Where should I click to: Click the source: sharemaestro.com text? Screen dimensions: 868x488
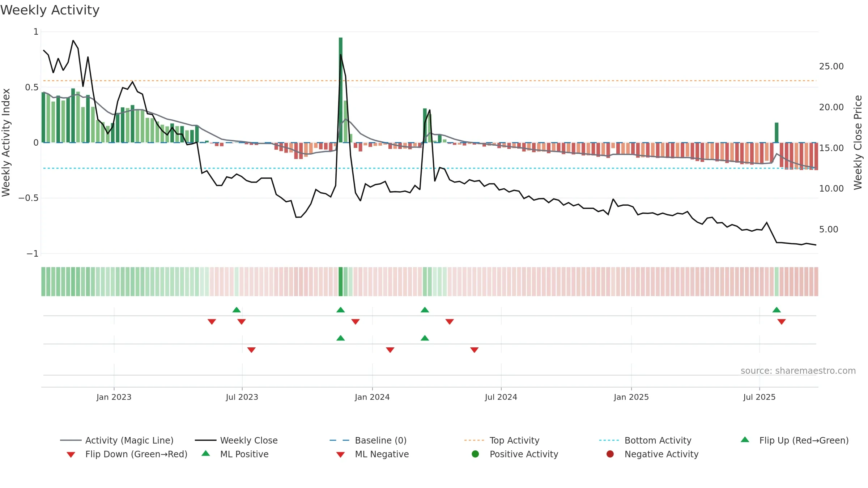pyautogui.click(x=798, y=371)
